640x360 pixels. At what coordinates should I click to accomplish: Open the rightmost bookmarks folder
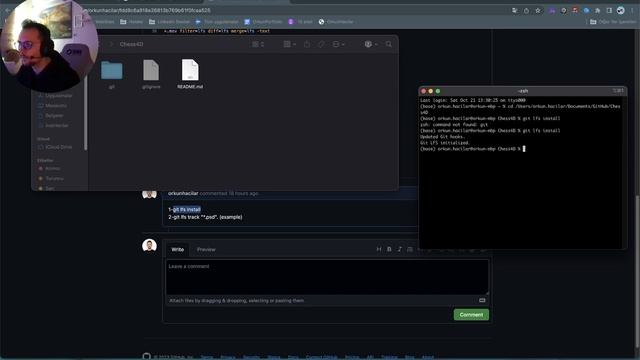pos(612,22)
